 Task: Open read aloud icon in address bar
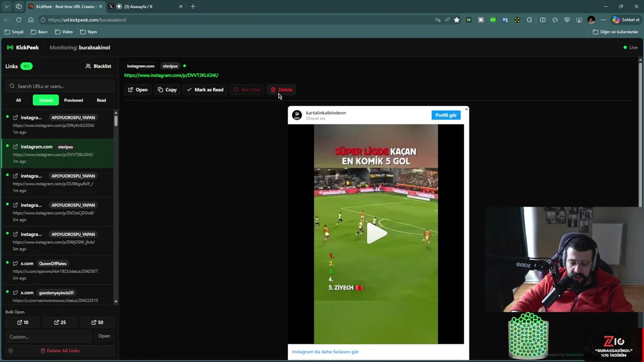click(447, 20)
